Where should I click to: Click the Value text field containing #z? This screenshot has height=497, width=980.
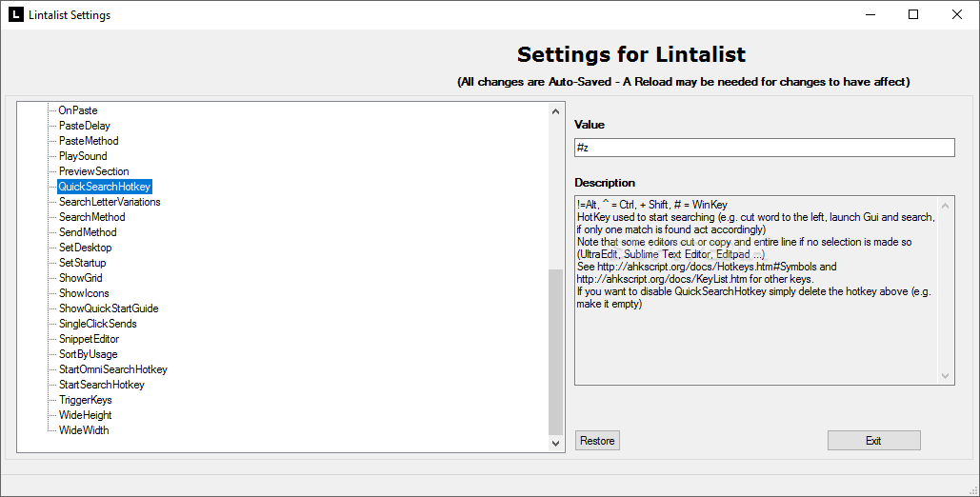pos(765,148)
